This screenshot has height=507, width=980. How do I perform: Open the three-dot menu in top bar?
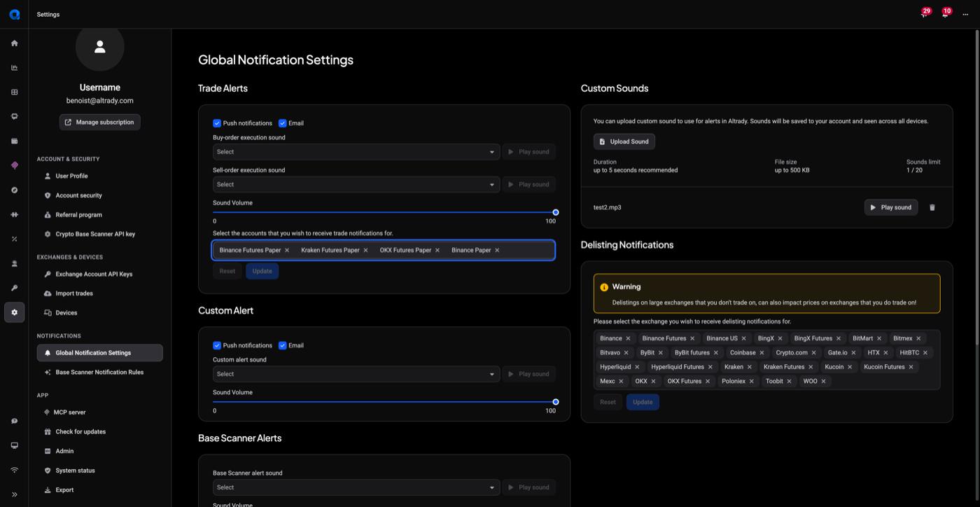coord(965,15)
